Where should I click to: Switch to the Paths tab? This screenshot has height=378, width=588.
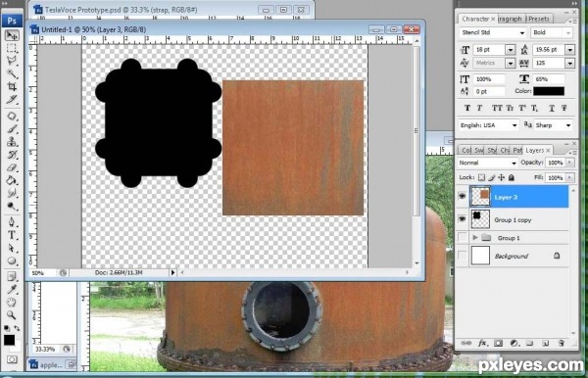click(517, 150)
